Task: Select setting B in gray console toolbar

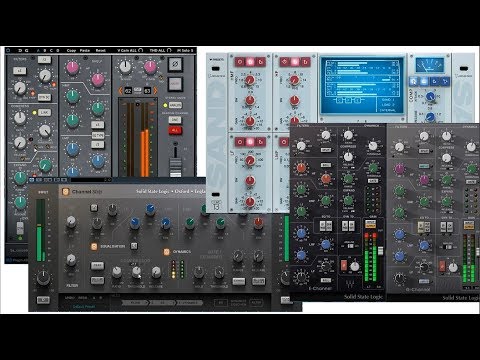Action: click(x=45, y=50)
